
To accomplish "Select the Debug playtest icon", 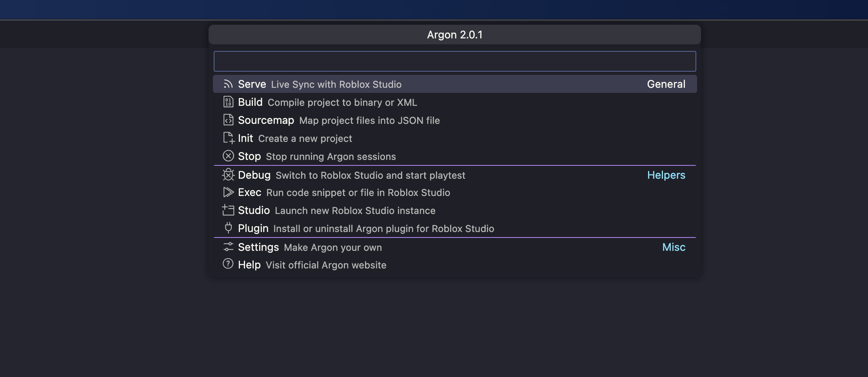I will pos(229,175).
